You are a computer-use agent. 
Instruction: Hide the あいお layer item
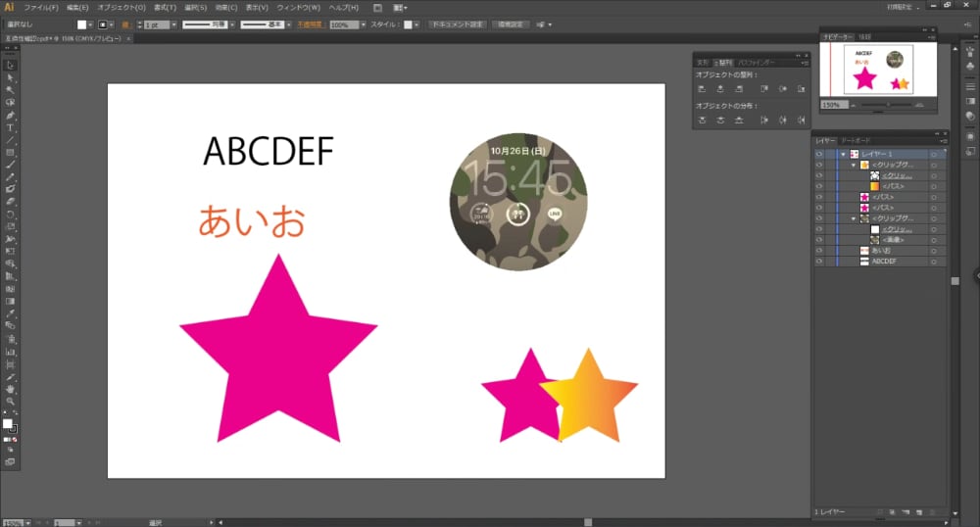click(818, 251)
